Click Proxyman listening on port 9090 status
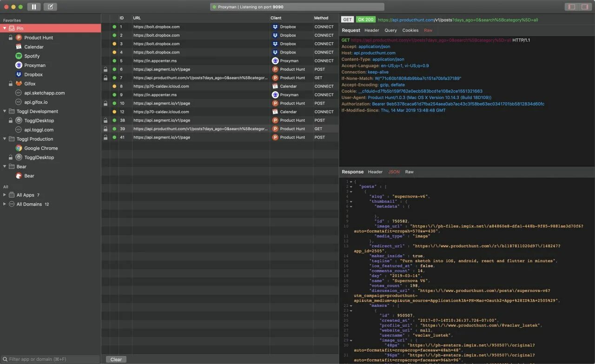This screenshot has width=595, height=364. coord(297,7)
